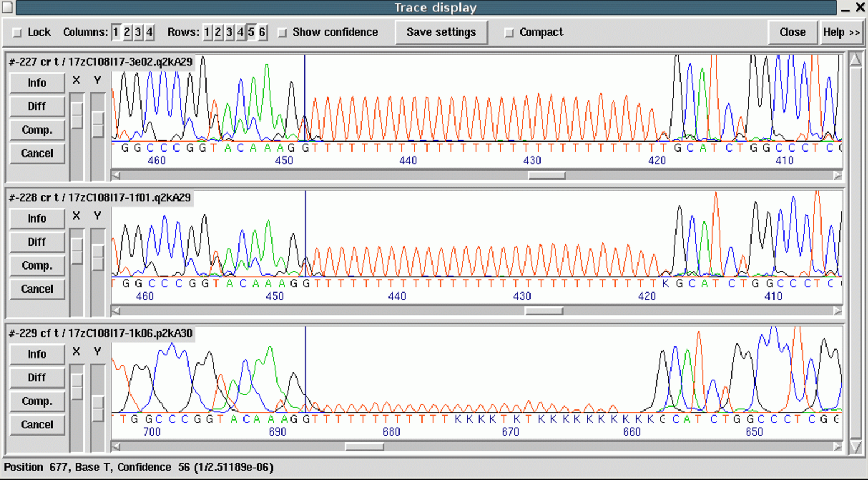Cancel the 3e02 trace panel
This screenshot has width=868, height=481.
coord(37,153)
